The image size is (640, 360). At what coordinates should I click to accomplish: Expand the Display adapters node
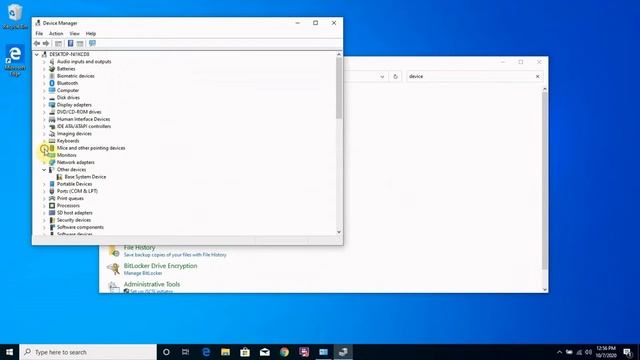tap(44, 105)
